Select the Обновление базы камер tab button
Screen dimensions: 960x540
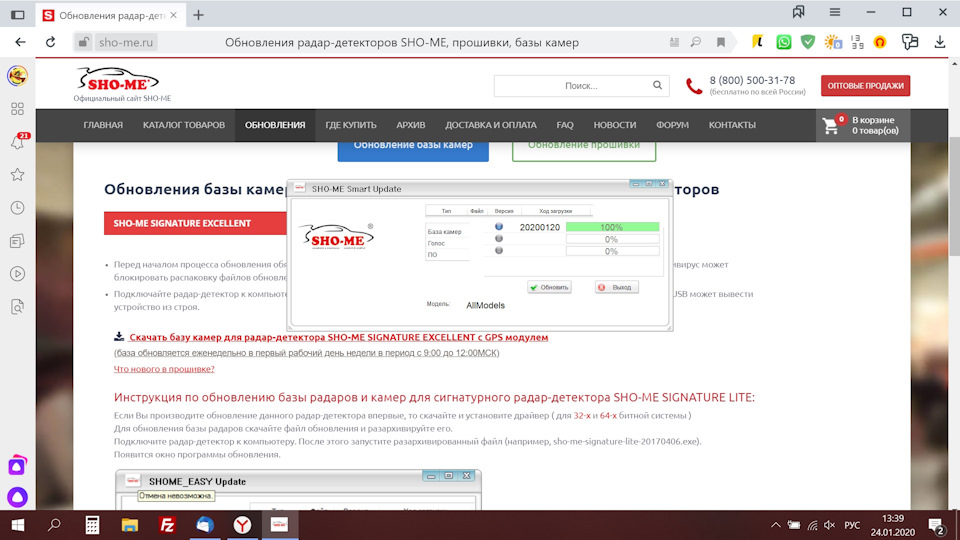pyautogui.click(x=413, y=151)
